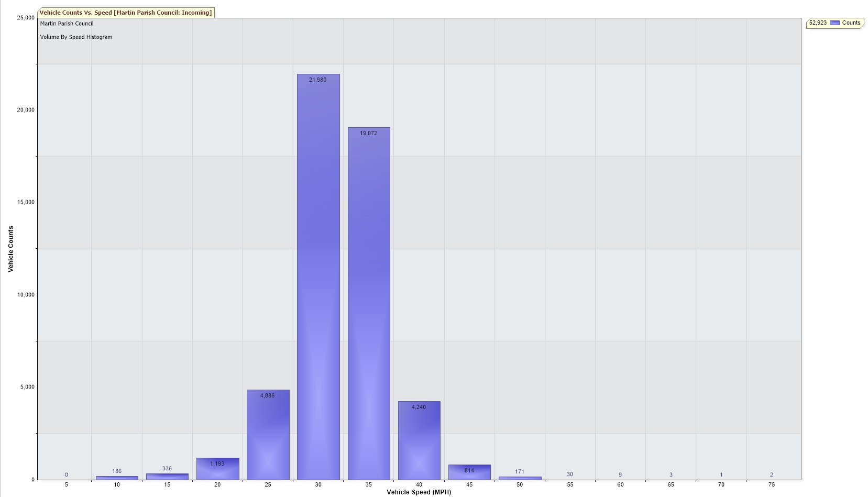Click the Volume By Speed Histogram label
Viewport: 868px width, 497px height.
(x=76, y=37)
